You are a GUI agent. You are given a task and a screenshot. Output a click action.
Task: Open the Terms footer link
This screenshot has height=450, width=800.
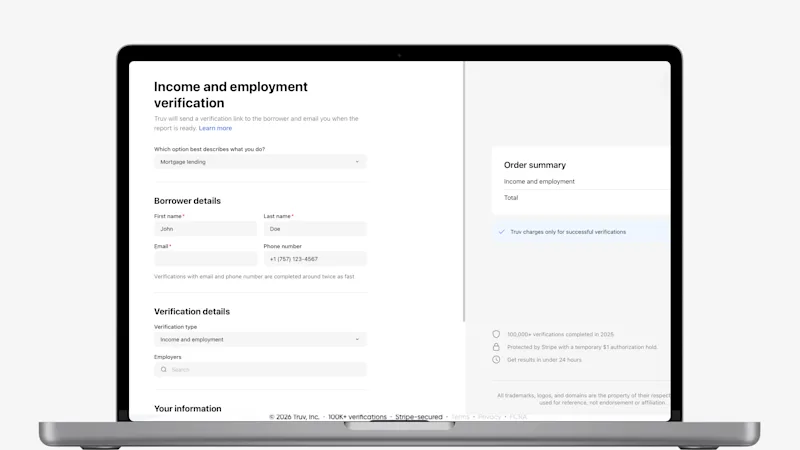point(460,417)
